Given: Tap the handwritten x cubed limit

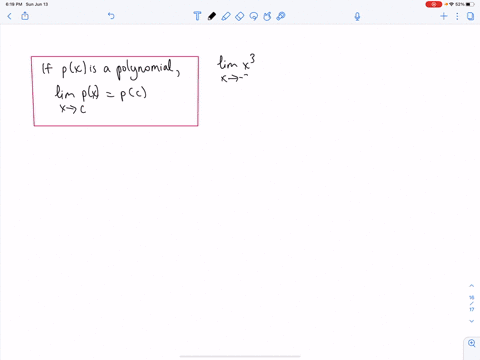Looking at the screenshot, I should point(236,68).
